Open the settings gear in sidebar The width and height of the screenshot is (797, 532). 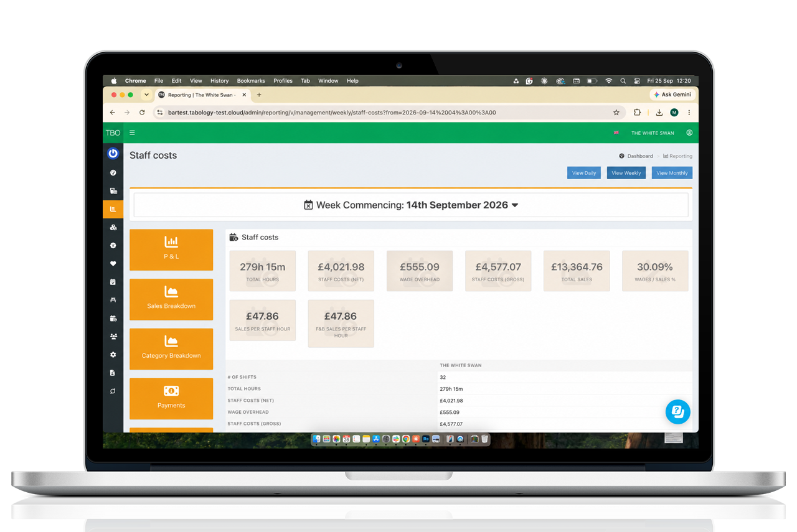113,355
